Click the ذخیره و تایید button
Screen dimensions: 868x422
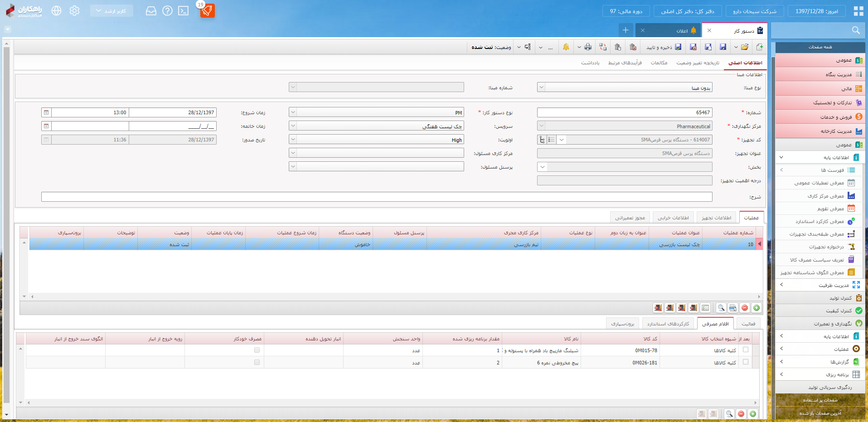tap(664, 47)
